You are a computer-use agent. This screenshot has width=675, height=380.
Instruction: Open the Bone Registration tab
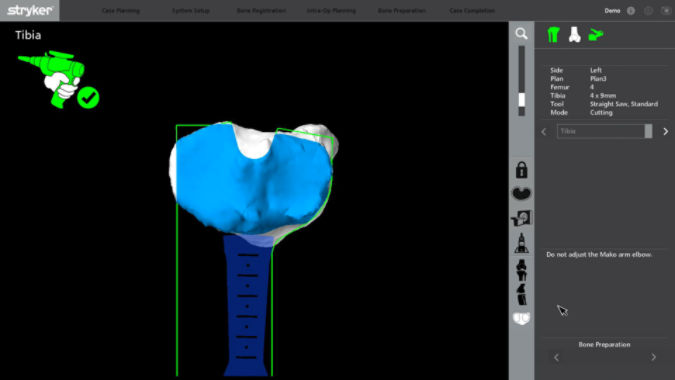point(261,11)
